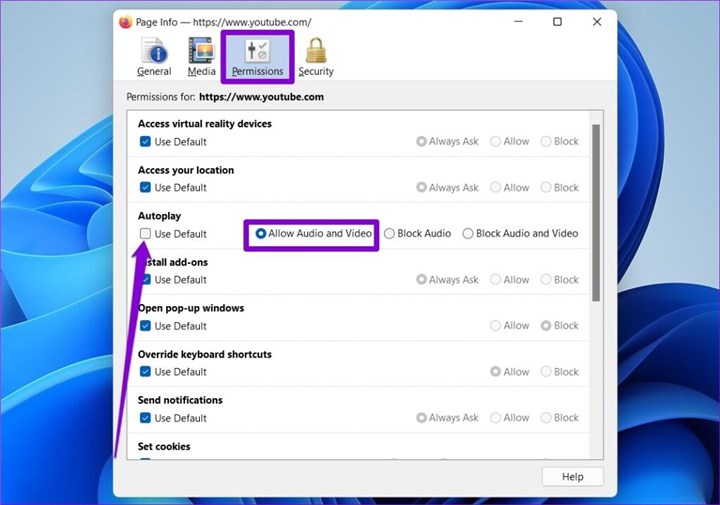This screenshot has width=720, height=505.
Task: Select Allow Audio and Video for Autoplay
Action: 261,233
